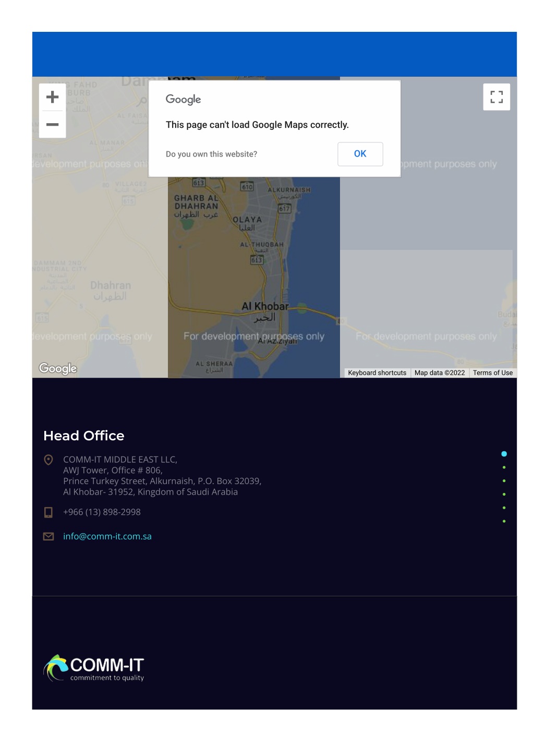Click the 'Head Office' heading
This screenshot has width=534, height=756.
click(84, 436)
